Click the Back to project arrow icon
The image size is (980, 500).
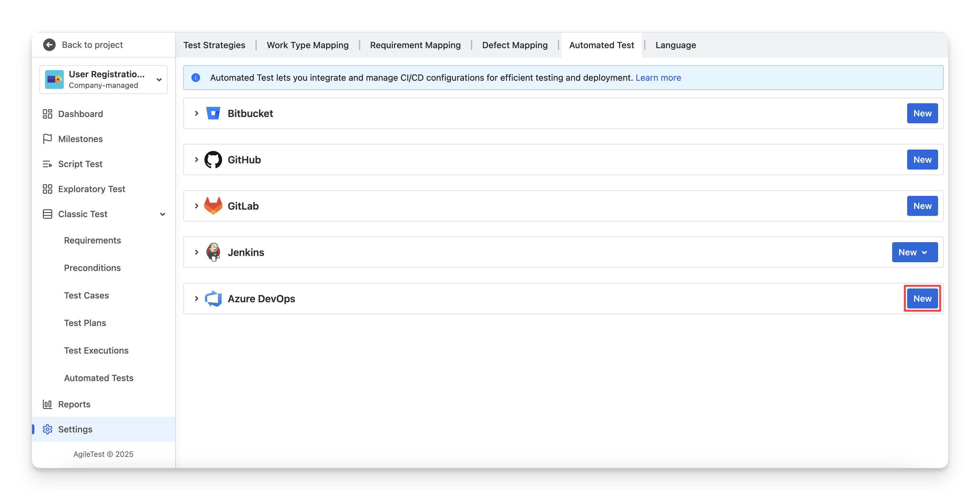(49, 44)
